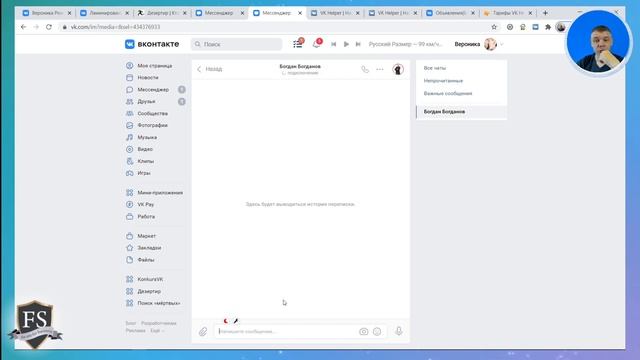This screenshot has height=360, width=640.
Task: Open Моя страница in sidebar
Action: coord(156,66)
